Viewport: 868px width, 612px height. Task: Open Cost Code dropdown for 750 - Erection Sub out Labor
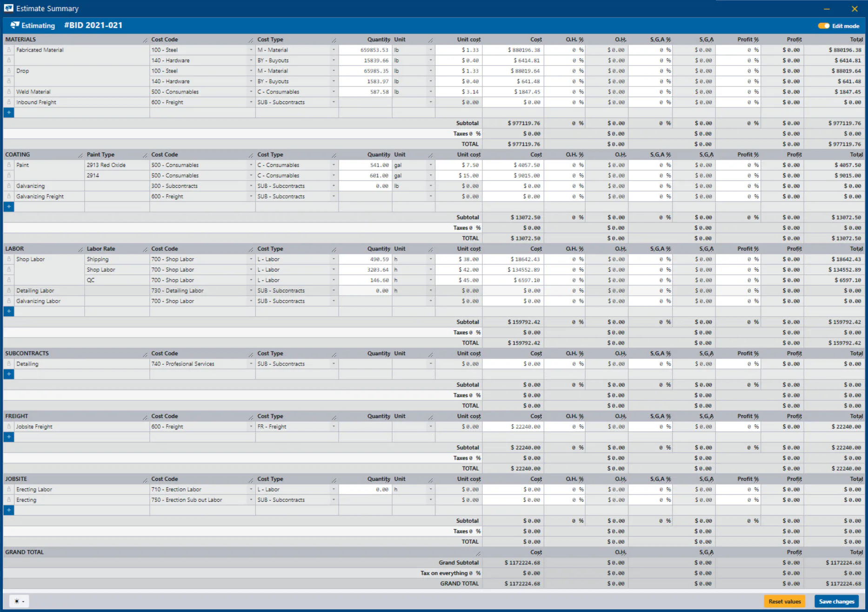tap(251, 499)
